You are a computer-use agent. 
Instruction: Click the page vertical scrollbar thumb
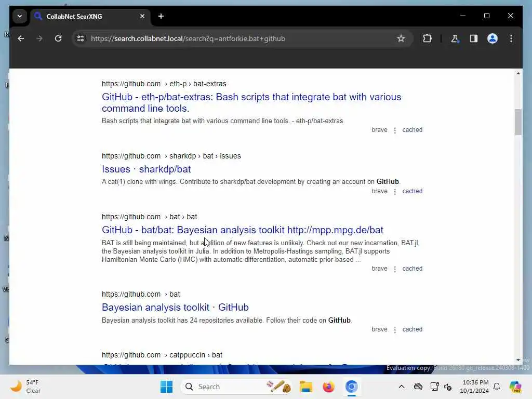[518, 122]
